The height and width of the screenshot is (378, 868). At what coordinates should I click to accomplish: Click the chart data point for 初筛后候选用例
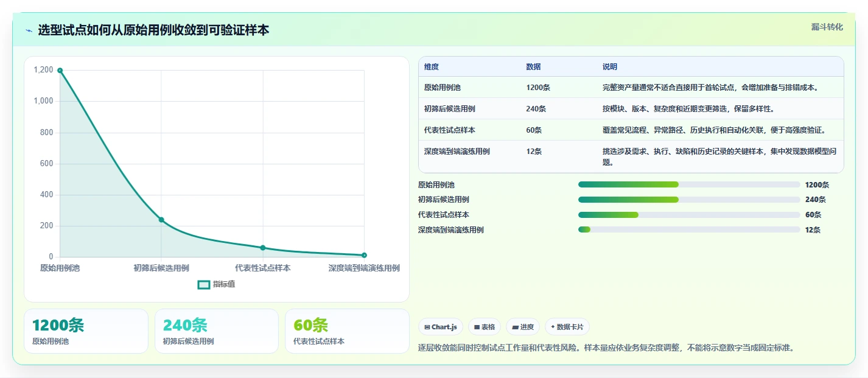pyautogui.click(x=161, y=220)
